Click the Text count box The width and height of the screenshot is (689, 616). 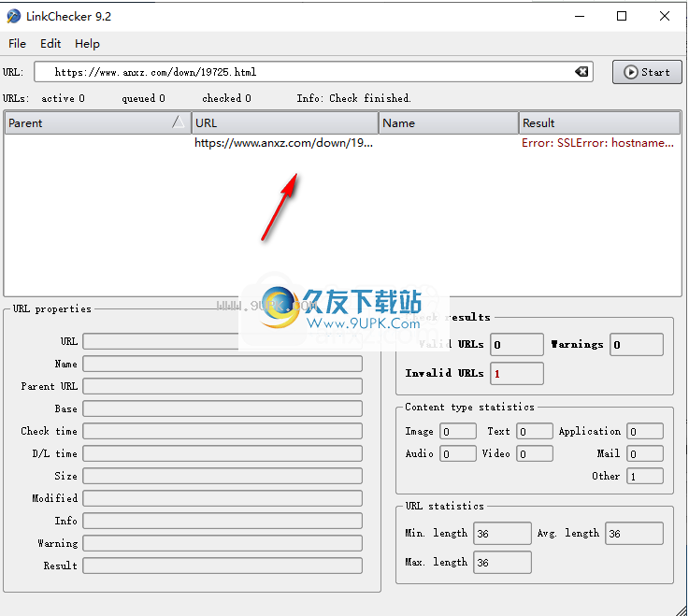[x=535, y=432]
